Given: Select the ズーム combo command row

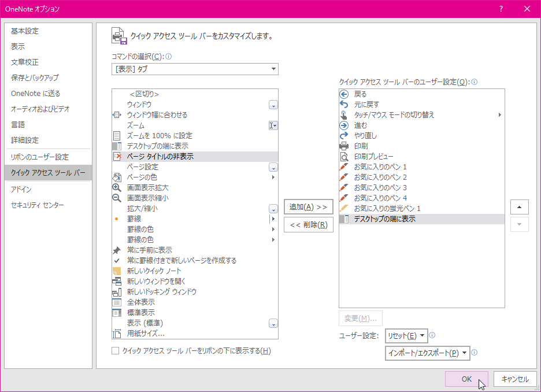Looking at the screenshot, I should click(195, 125).
